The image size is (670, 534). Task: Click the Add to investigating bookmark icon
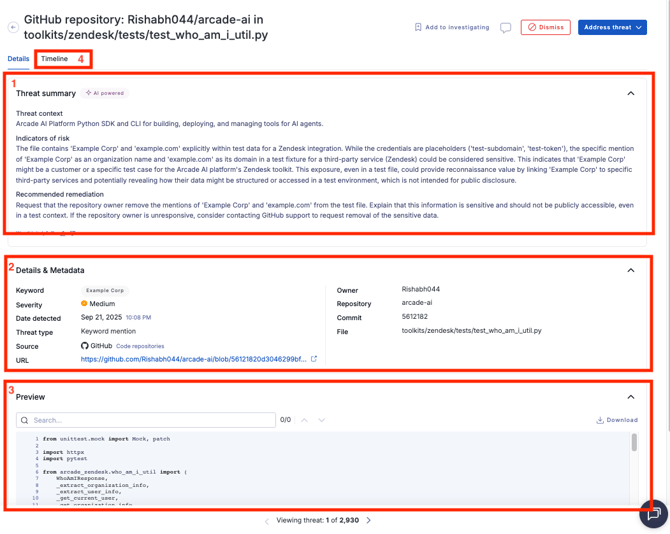point(418,27)
